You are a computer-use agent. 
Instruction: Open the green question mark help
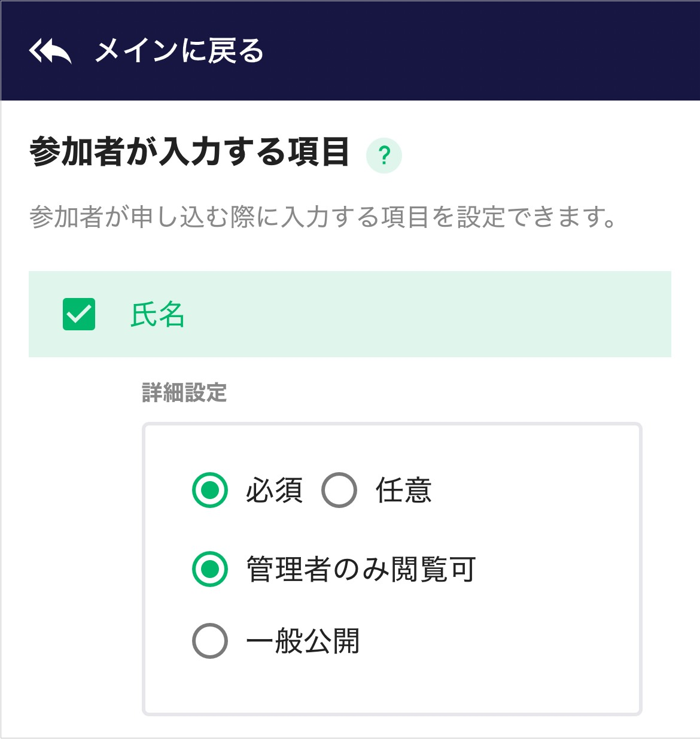(x=384, y=156)
